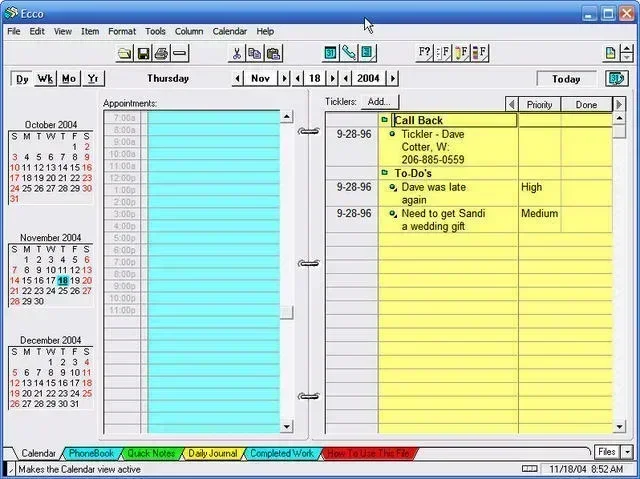The height and width of the screenshot is (479, 640).
Task: Advance to next day using right arrow by 18
Action: (333, 78)
